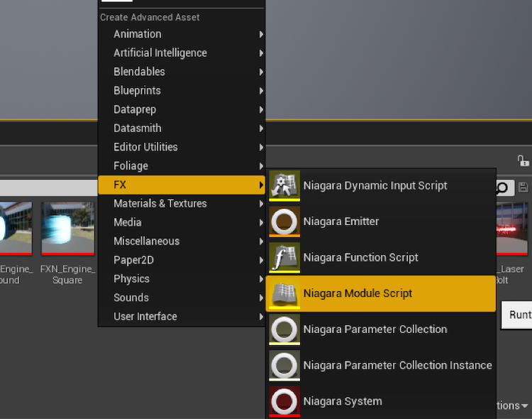
Task: Open the Sounds submenu
Action: [182, 298]
